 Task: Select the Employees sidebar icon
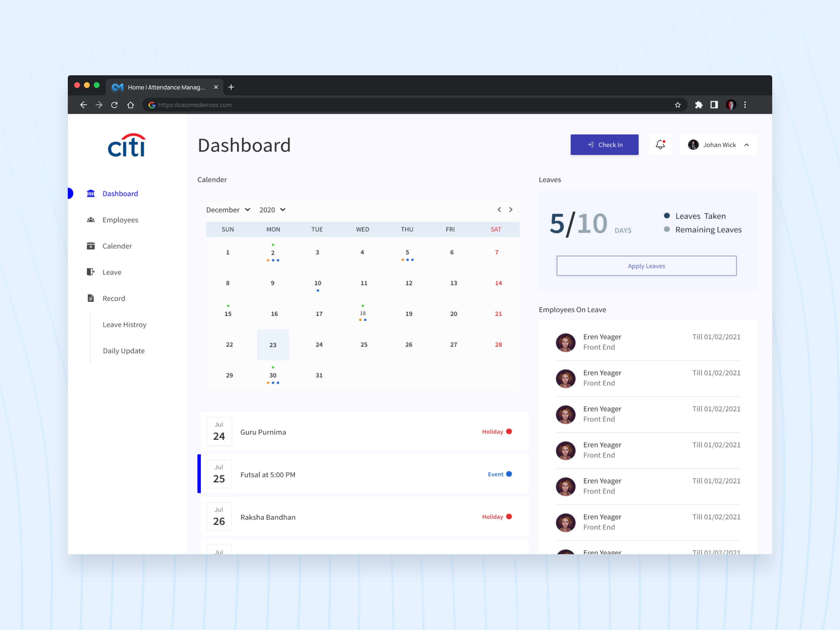pos(91,220)
